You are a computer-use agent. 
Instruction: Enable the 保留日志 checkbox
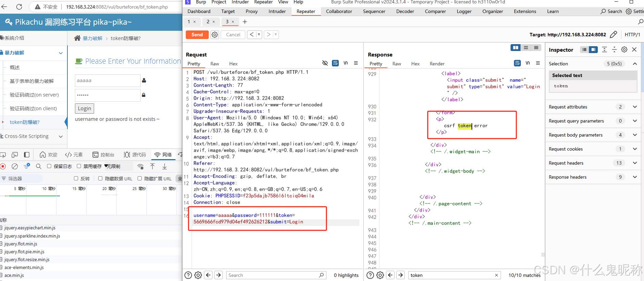[49, 166]
